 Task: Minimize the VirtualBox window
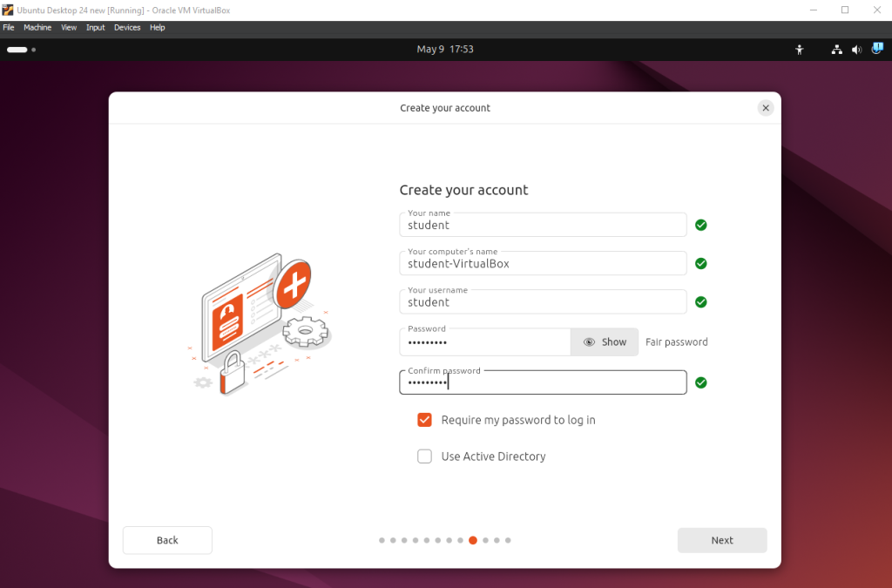[x=814, y=10]
